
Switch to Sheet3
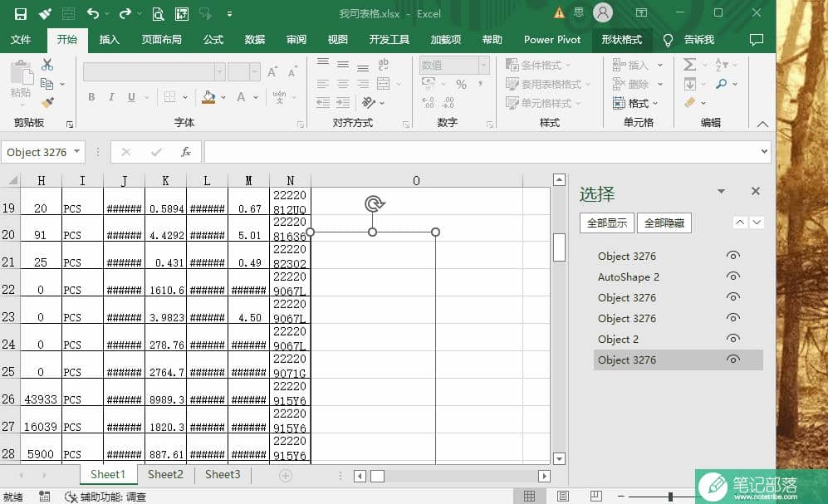[x=223, y=474]
